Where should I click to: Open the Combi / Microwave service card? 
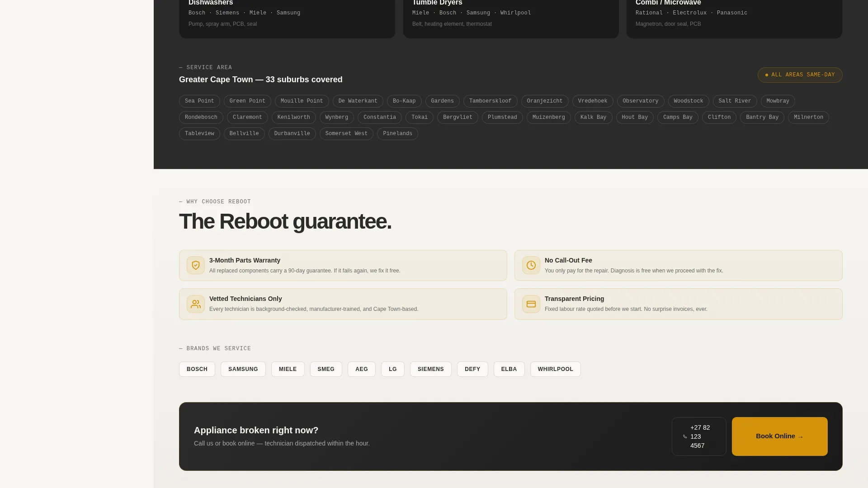pyautogui.click(x=734, y=18)
